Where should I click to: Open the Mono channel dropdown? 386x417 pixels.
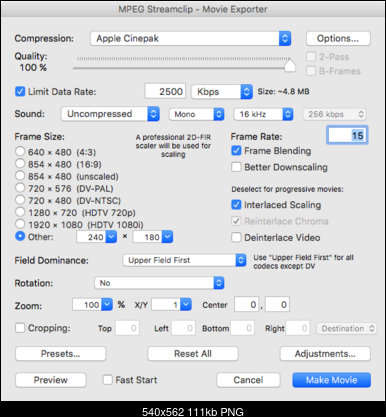[197, 114]
